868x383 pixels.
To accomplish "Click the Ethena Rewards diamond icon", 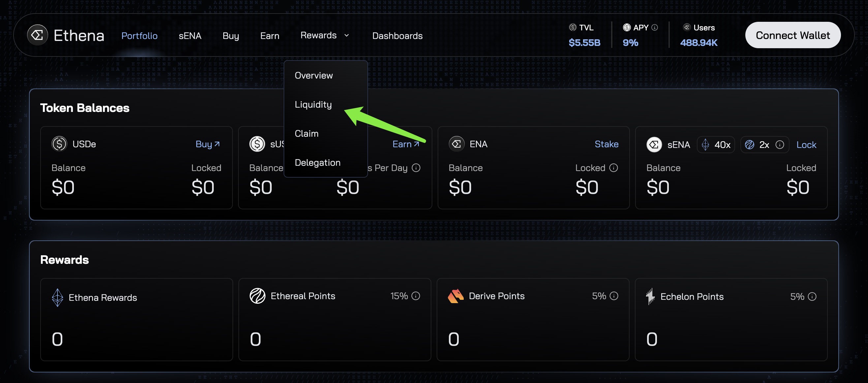I will (x=57, y=297).
